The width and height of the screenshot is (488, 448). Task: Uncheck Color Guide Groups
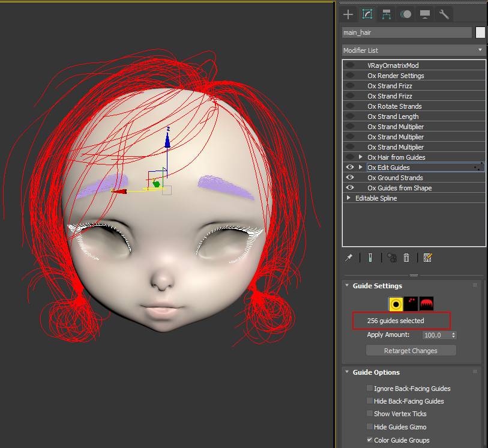tap(369, 440)
